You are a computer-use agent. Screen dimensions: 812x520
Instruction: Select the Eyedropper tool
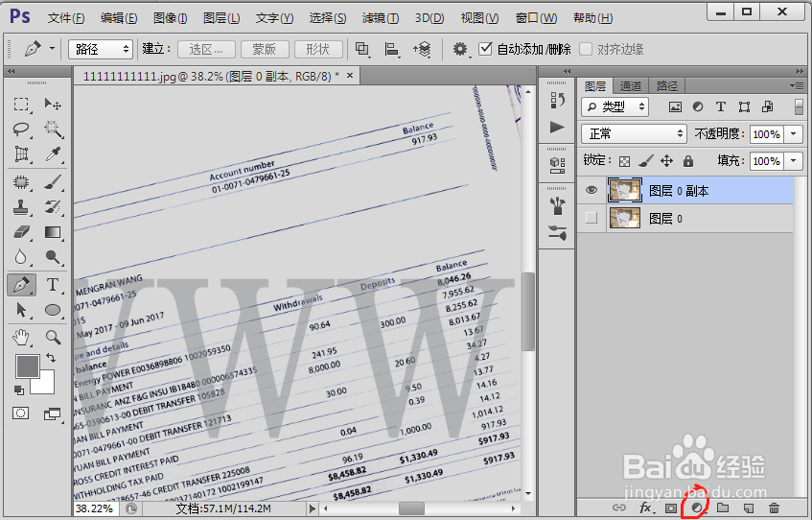(x=53, y=154)
